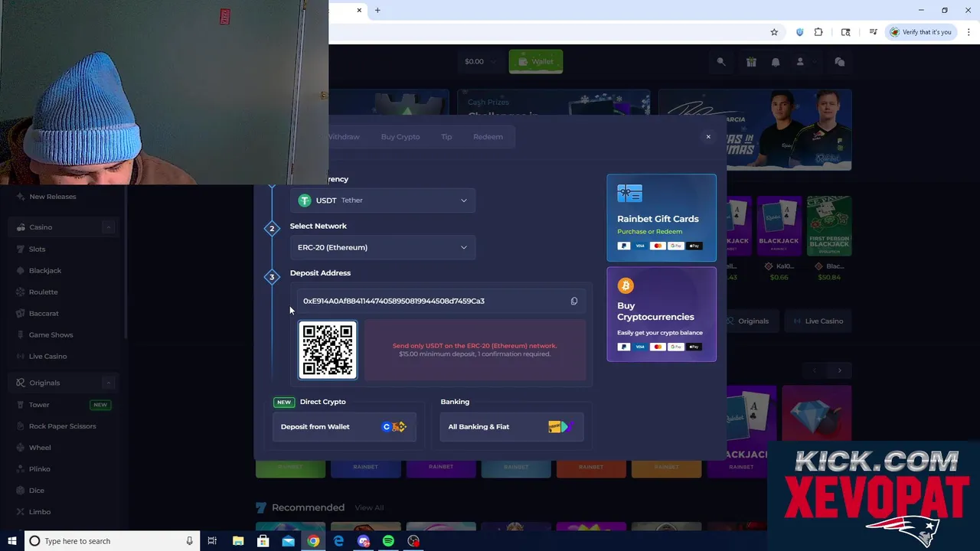Screen dimensions: 980x551
Task: Click the next arrow of game carousel
Action: point(839,370)
